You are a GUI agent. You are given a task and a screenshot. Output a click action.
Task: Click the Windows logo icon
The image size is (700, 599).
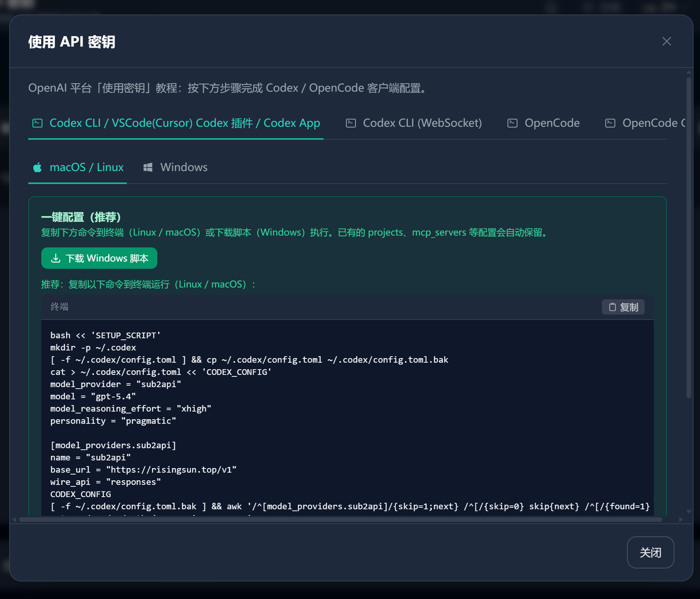pyautogui.click(x=148, y=167)
